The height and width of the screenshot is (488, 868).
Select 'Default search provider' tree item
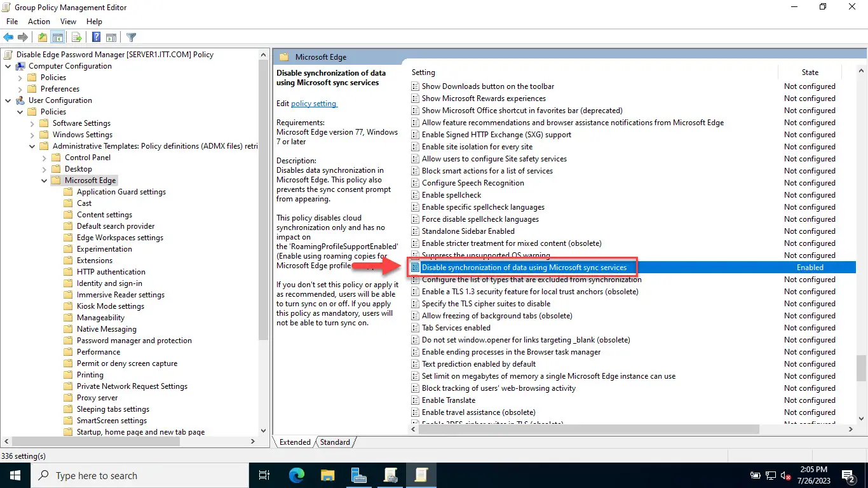116,226
